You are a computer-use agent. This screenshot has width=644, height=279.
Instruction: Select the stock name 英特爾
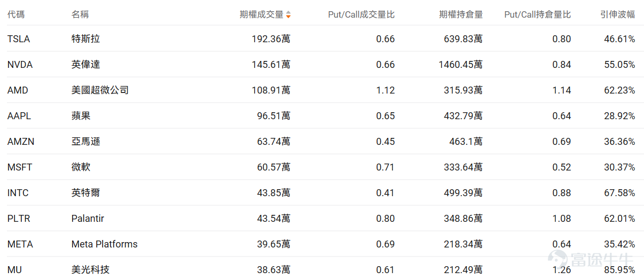(86, 193)
